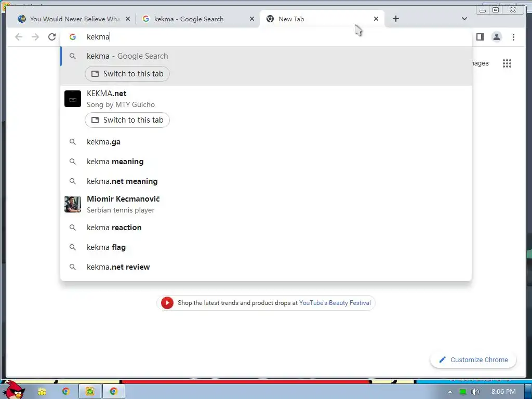Reload the page with the refresh icon
This screenshot has width=532, height=399.
pyautogui.click(x=52, y=37)
